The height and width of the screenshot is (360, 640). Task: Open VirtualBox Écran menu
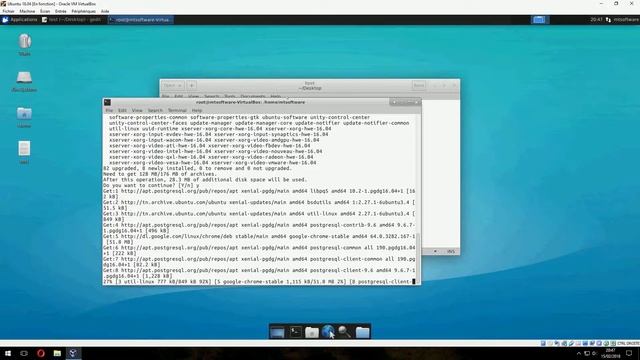45,11
